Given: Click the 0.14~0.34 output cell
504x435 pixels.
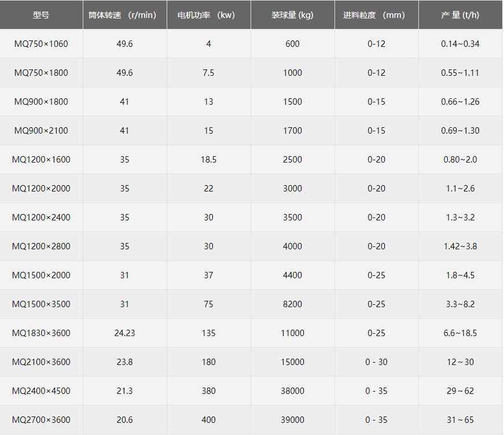Looking at the screenshot, I should pos(460,44).
